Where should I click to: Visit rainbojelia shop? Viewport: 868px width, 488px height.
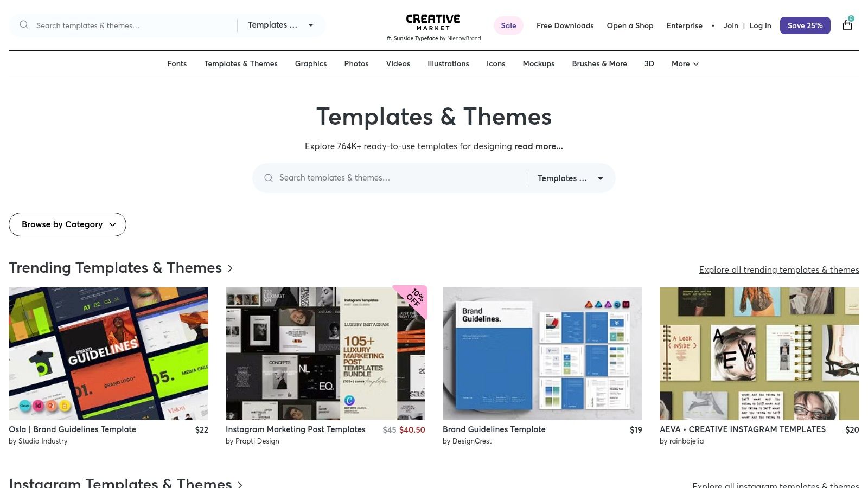coord(686,441)
